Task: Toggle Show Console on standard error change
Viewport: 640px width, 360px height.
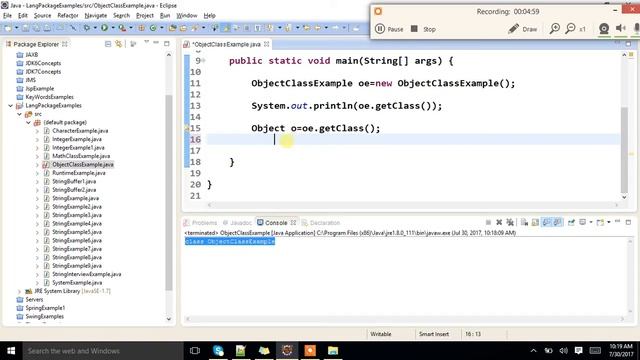Action: coord(557,222)
